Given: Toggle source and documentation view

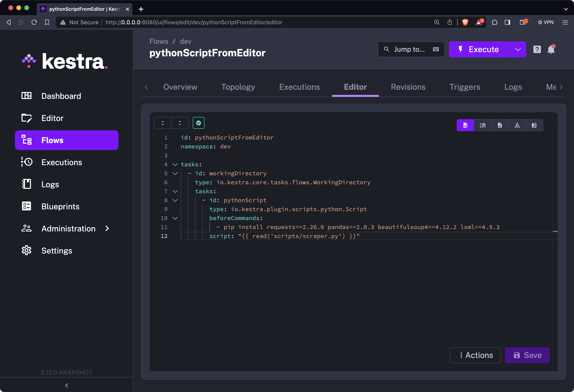Looking at the screenshot, I should pos(483,125).
